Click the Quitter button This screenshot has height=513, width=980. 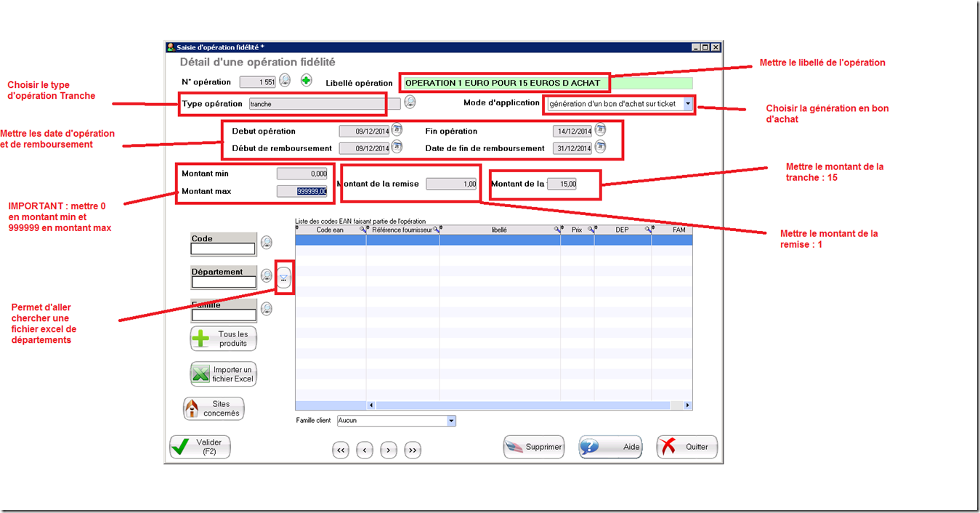687,447
